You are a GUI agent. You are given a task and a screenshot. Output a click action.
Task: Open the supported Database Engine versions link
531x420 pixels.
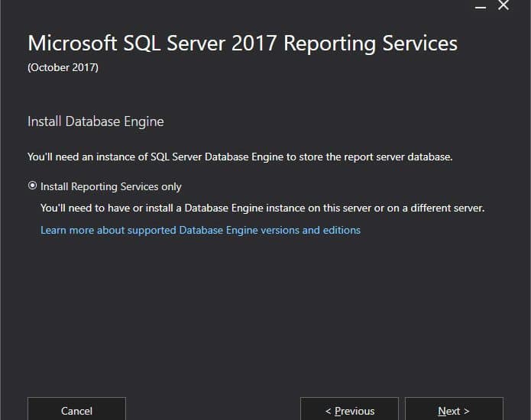pos(200,230)
